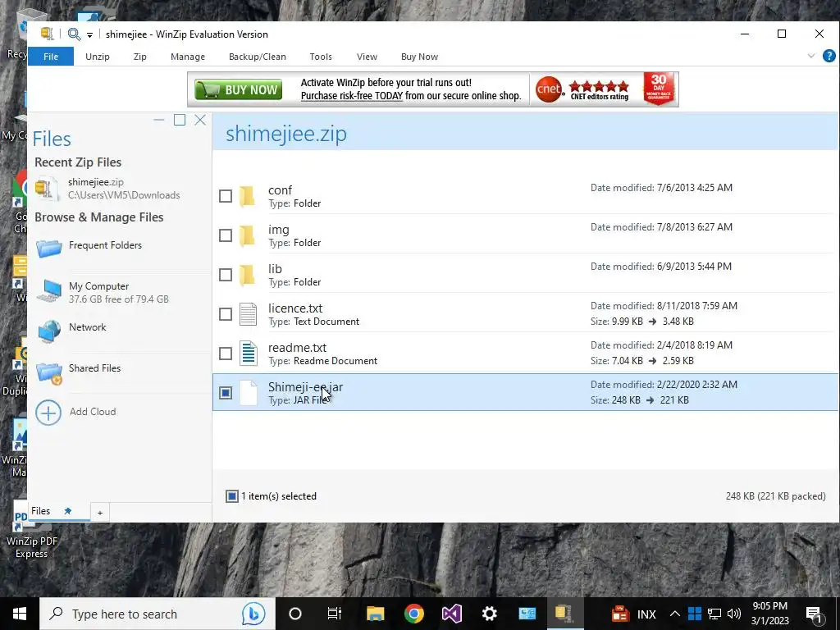This screenshot has width=840, height=630.
Task: Click the green BUY NOW banner button
Action: coord(239,90)
